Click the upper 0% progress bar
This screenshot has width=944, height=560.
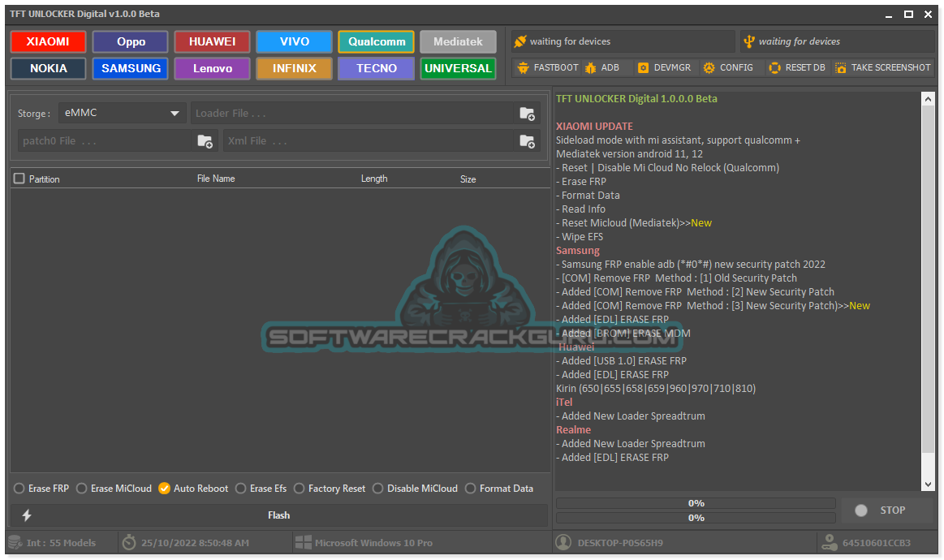coord(696,503)
